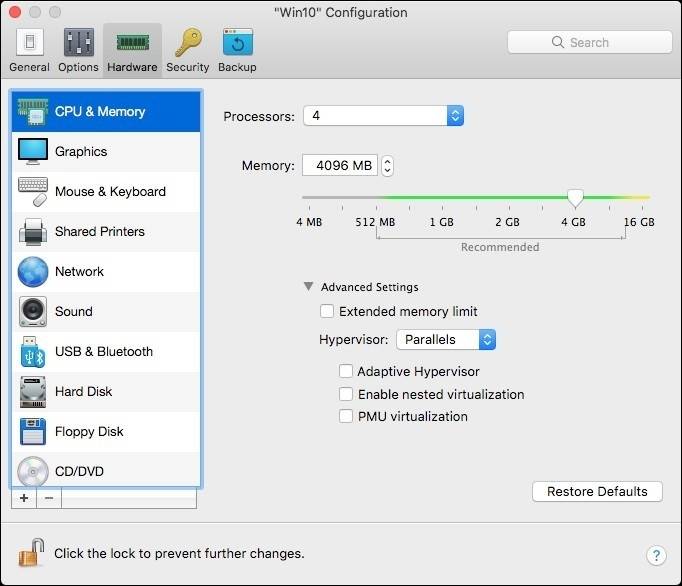The width and height of the screenshot is (682, 586).
Task: Select the Mouse & Keyboard icon
Action: [x=33, y=191]
